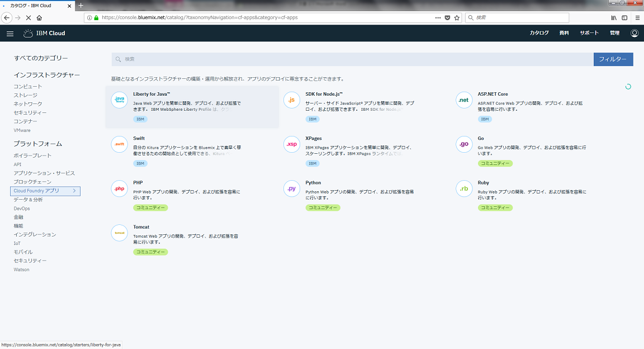Select the インテグレーション category

pos(35,234)
